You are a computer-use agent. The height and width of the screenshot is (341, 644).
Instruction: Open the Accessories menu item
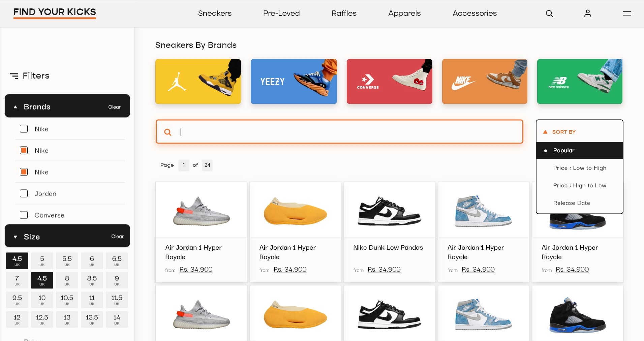(x=474, y=13)
